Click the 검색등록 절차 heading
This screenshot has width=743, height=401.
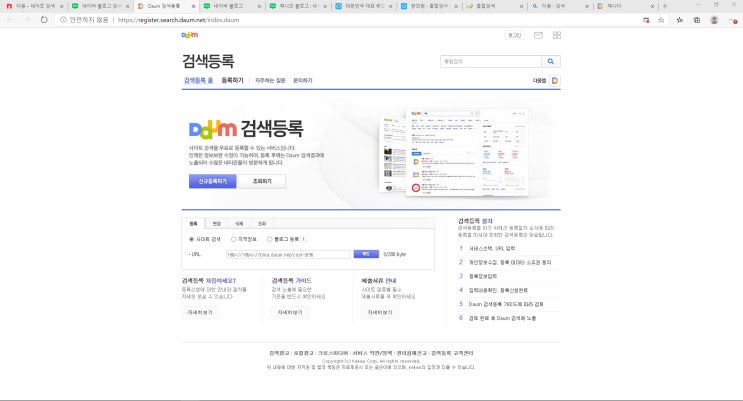pyautogui.click(x=475, y=221)
